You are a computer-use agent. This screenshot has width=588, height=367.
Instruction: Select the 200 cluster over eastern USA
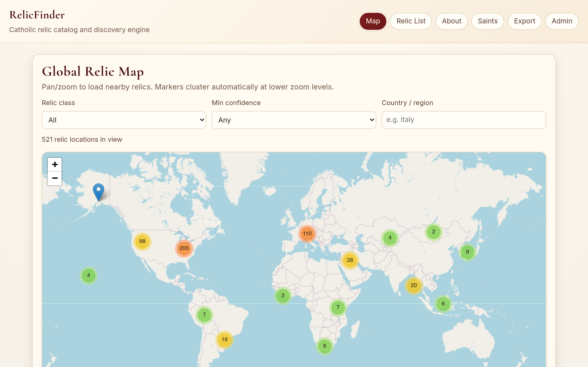184,248
